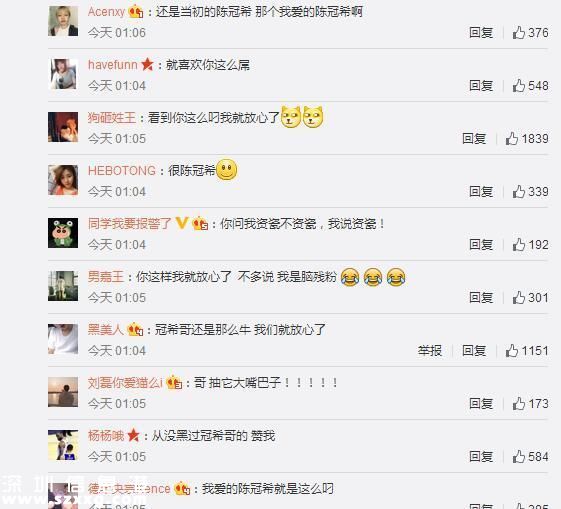Open 男嘉王's profile picture

coord(63,286)
